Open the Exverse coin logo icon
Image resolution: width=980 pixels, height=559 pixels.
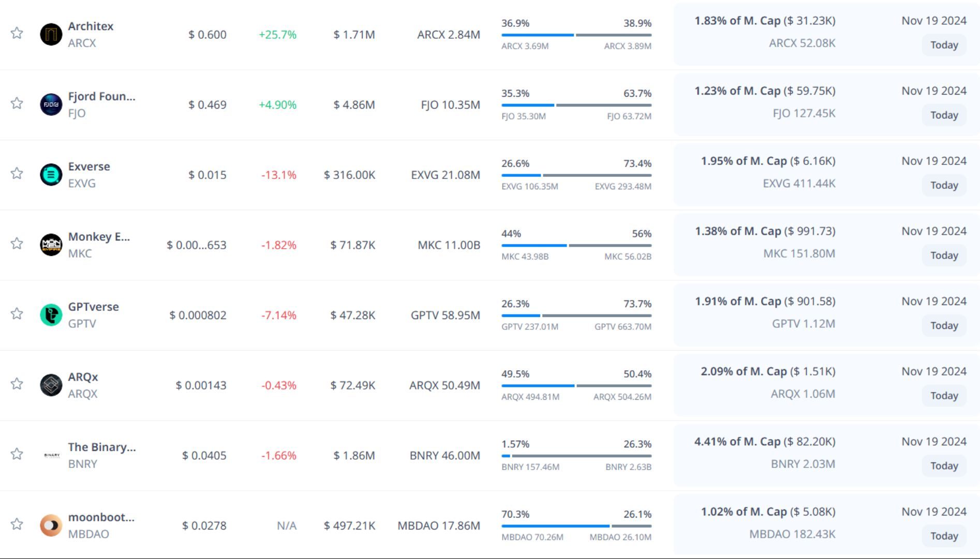[51, 175]
